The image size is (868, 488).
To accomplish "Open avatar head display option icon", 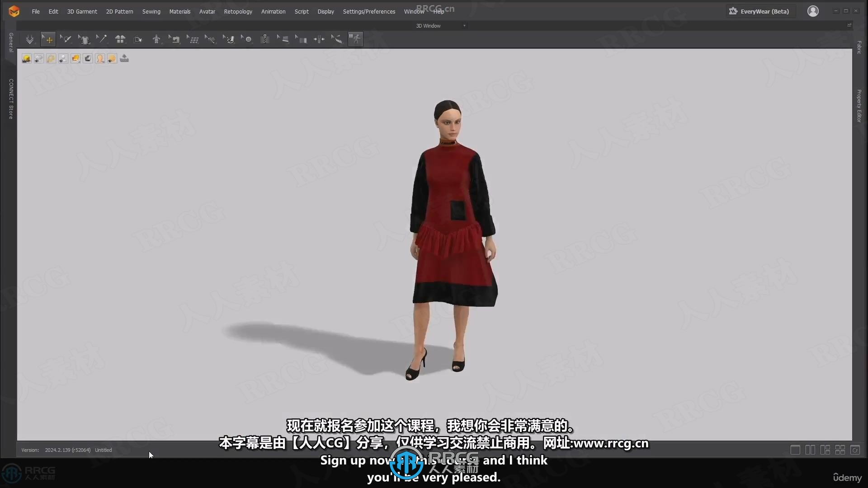I will 100,58.
